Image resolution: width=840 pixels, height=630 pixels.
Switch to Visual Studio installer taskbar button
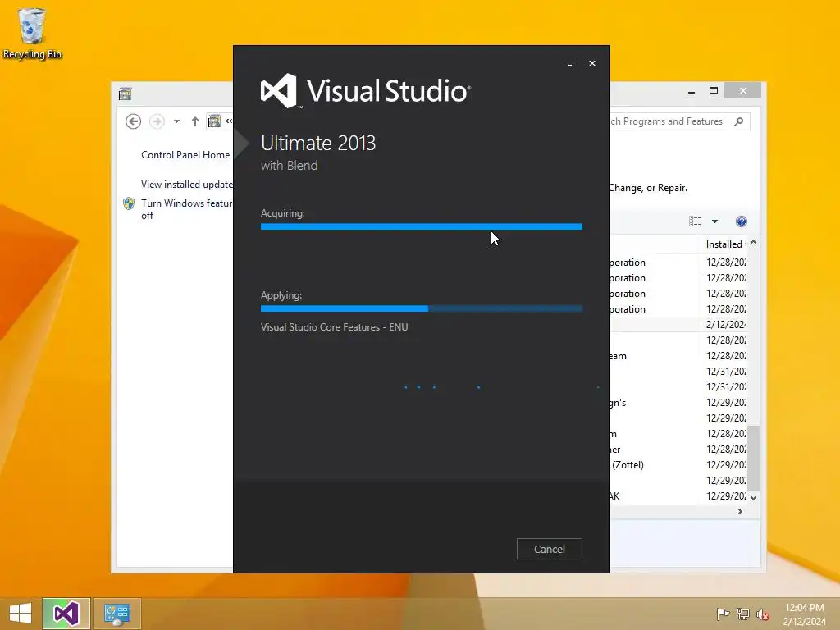(66, 614)
